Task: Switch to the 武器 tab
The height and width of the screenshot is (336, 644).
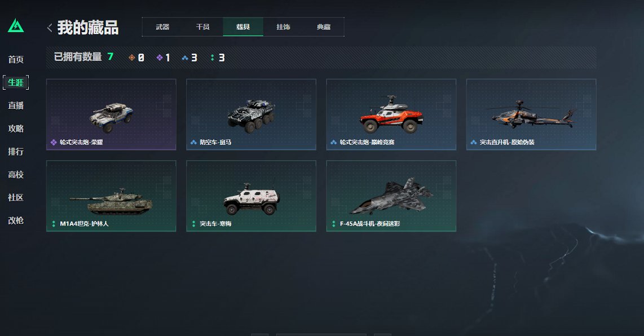Action: (x=162, y=27)
